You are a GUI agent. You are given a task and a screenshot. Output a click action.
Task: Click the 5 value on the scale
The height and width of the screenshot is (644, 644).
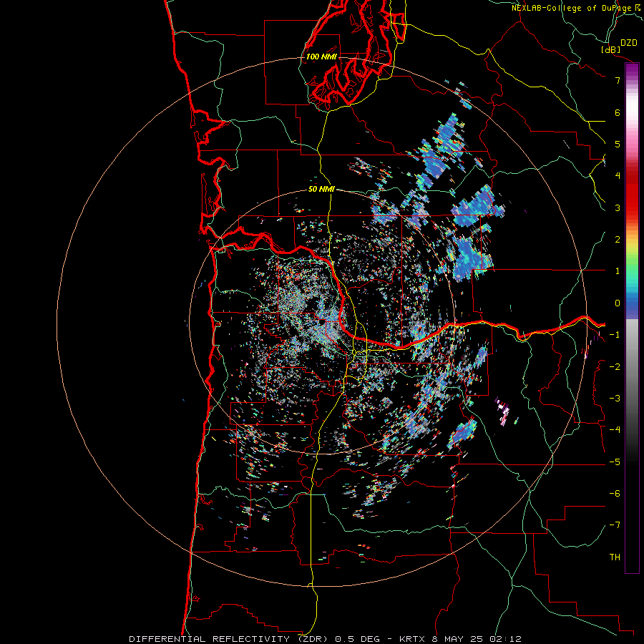click(x=618, y=144)
